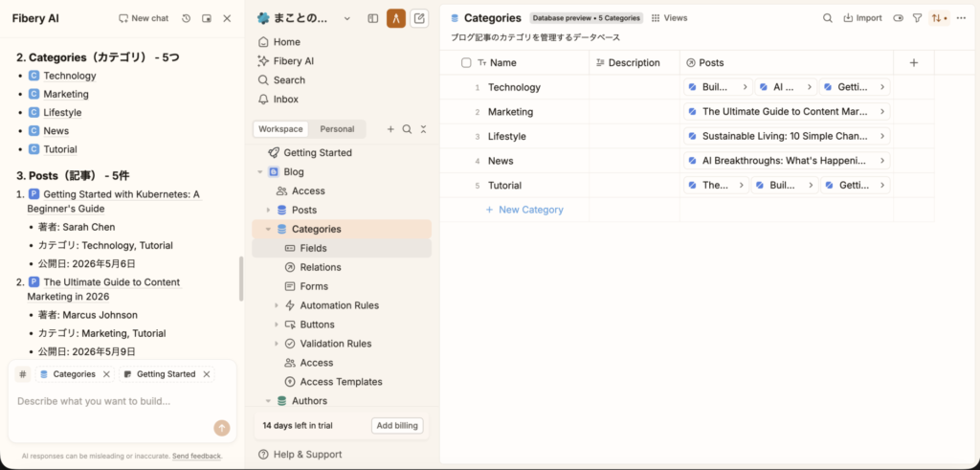The height and width of the screenshot is (470, 980).
Task: Open Inbox in sidebar
Action: [x=342, y=100]
